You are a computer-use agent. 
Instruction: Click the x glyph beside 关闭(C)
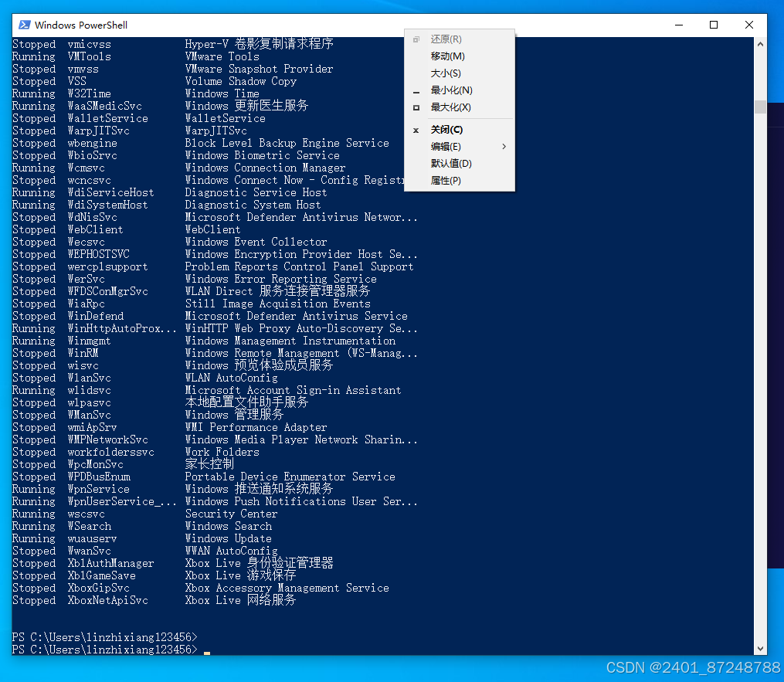[x=416, y=129]
